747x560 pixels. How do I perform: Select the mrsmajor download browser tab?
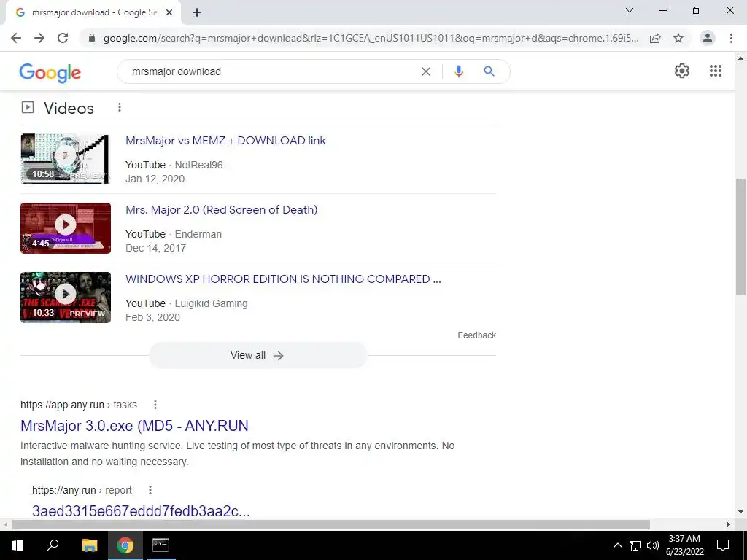pos(93,13)
